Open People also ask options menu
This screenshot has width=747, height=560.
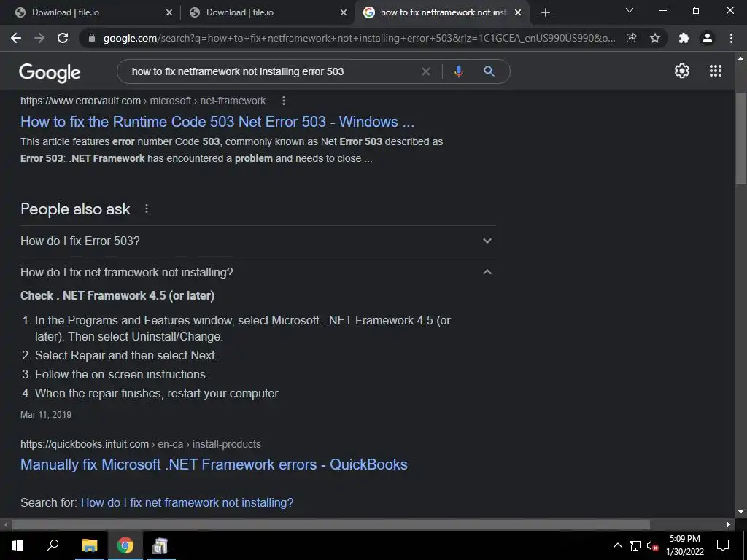[x=147, y=209]
